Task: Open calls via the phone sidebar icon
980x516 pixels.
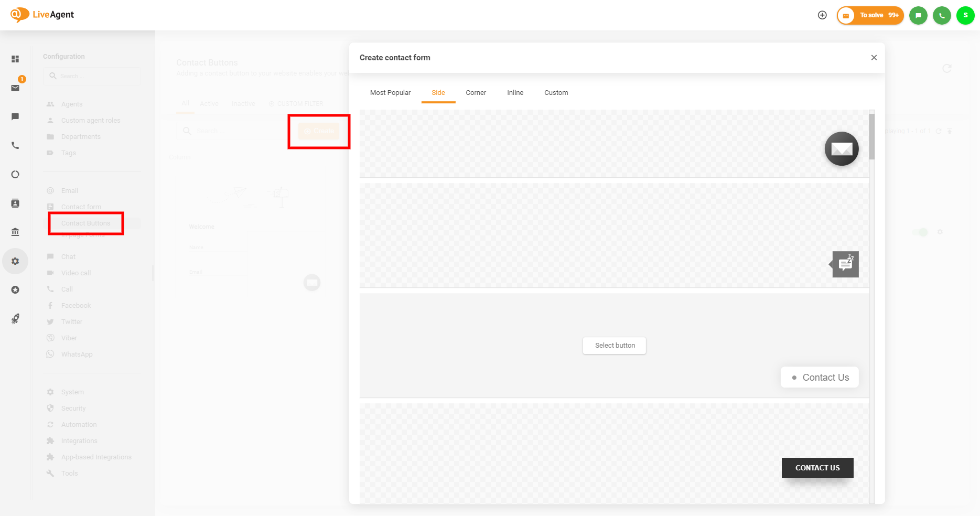Action: point(15,146)
